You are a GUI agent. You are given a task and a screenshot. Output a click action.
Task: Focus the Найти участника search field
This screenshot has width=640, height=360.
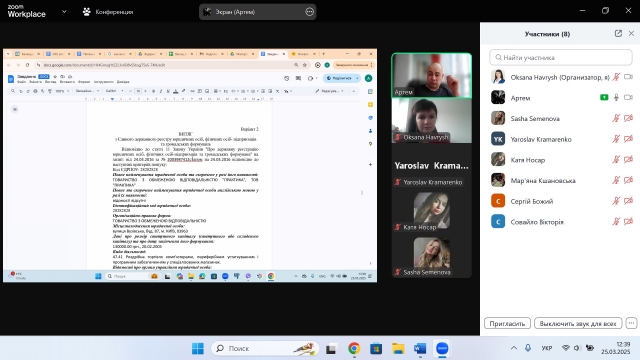tap(561, 58)
